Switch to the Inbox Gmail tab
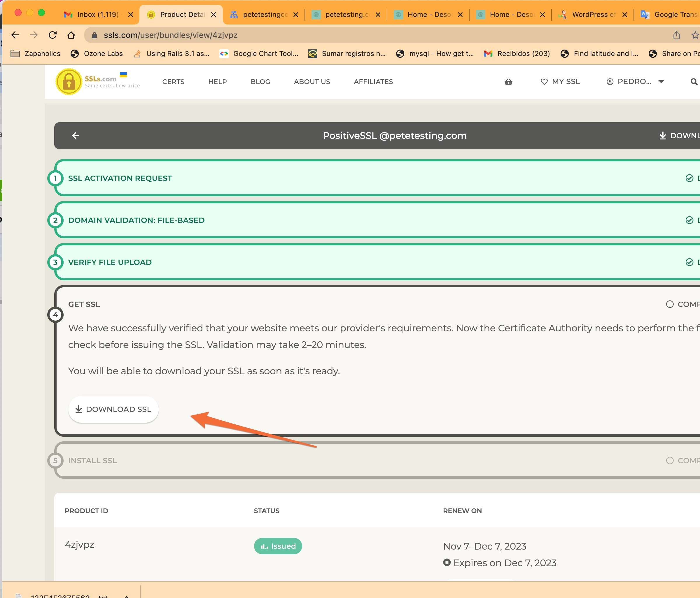700x598 pixels. click(x=97, y=15)
